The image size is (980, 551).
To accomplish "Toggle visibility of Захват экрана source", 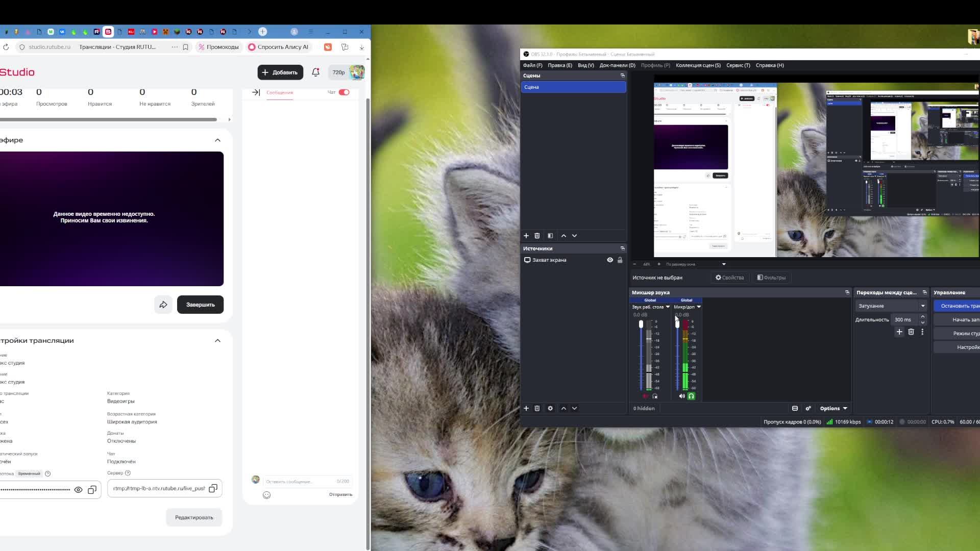I will [x=610, y=260].
